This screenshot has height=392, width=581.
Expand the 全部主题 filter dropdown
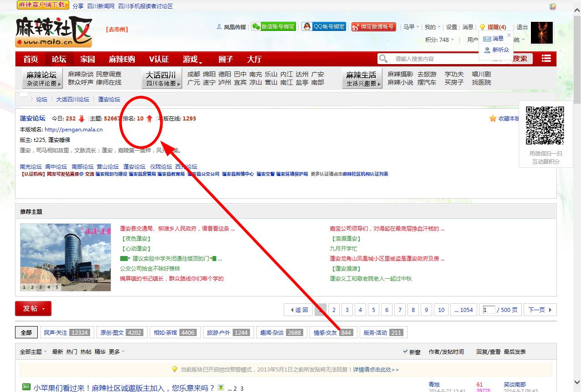[34, 352]
